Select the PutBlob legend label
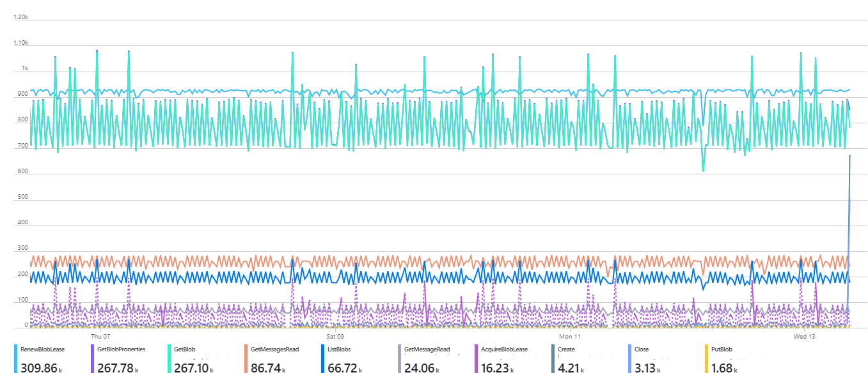Screen dimensions: 868x391 (x=722, y=349)
